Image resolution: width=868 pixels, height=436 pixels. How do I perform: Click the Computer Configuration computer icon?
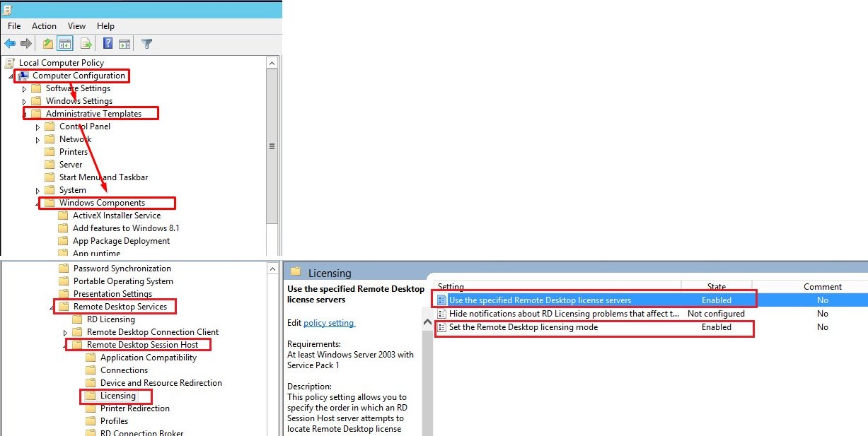coord(23,76)
